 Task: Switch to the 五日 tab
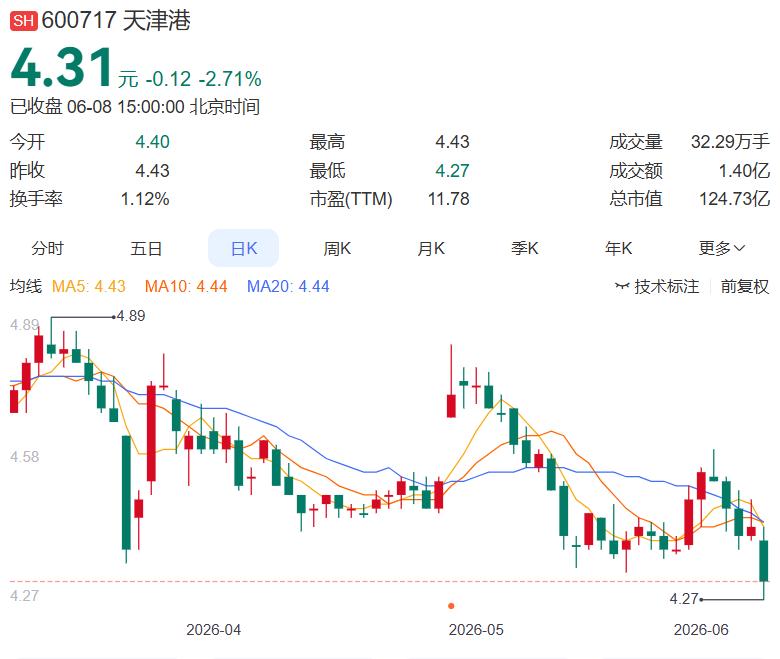146,248
